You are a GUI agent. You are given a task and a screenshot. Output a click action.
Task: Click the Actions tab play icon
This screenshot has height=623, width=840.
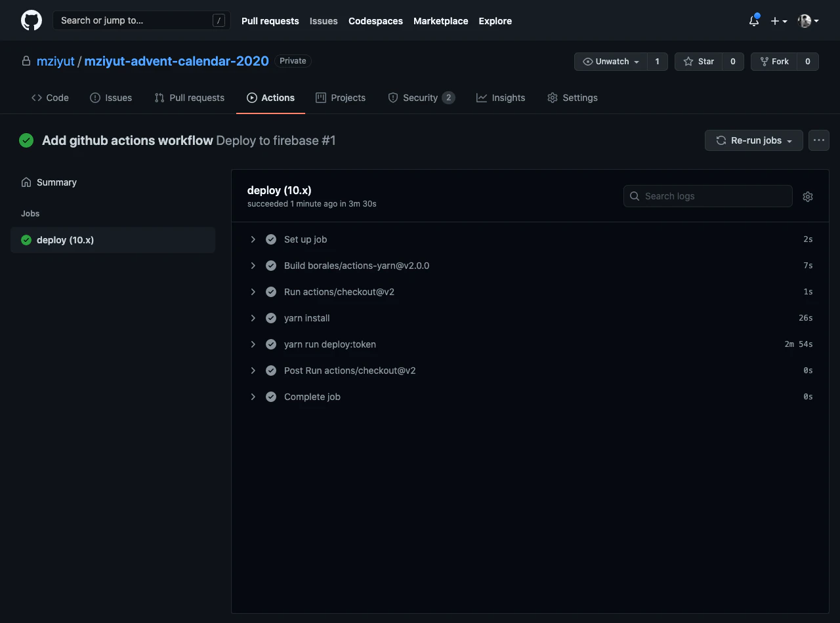click(x=251, y=97)
